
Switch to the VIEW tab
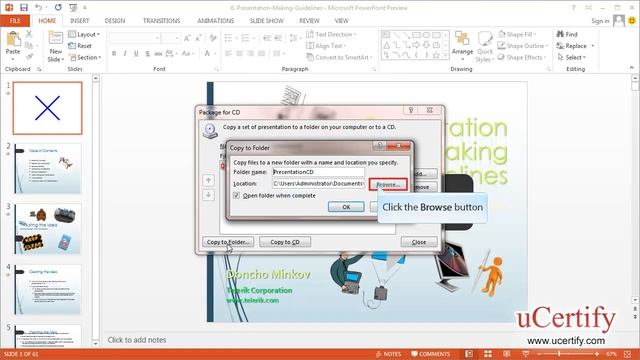pos(341,20)
